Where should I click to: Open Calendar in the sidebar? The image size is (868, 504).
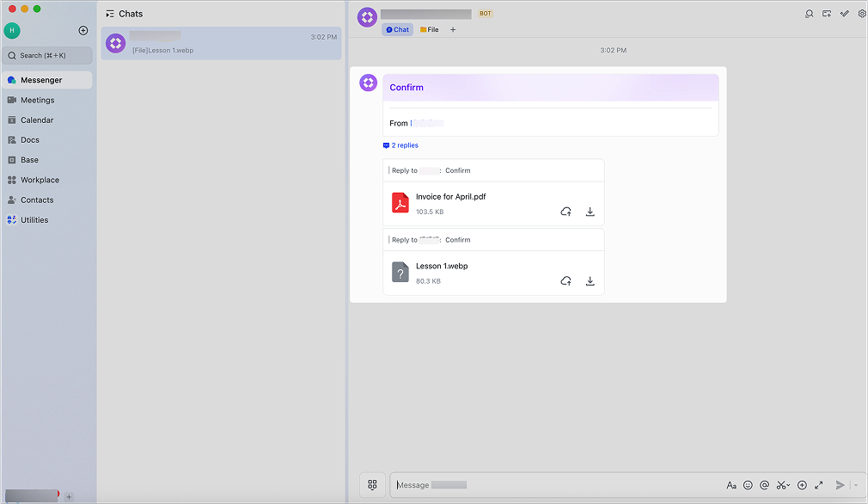(x=37, y=120)
